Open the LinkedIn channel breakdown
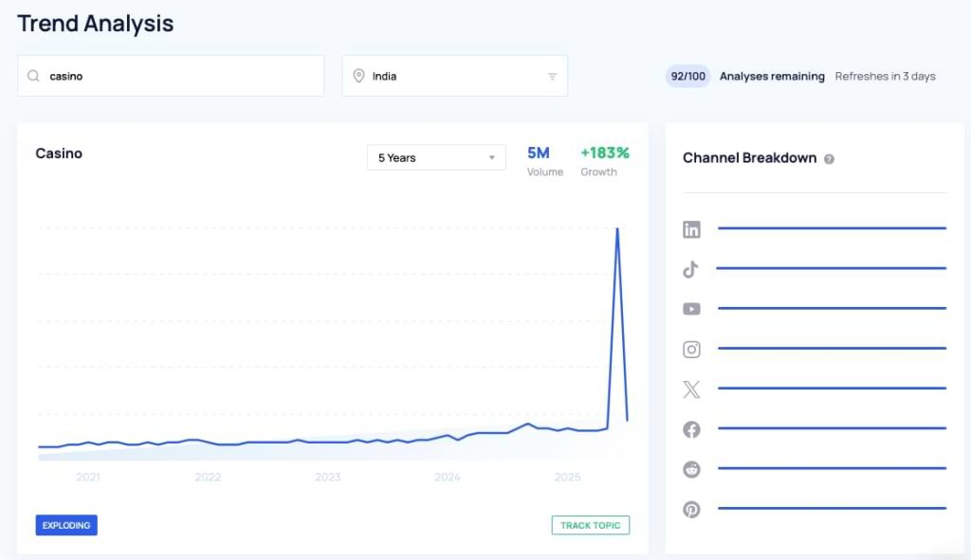 tap(691, 228)
